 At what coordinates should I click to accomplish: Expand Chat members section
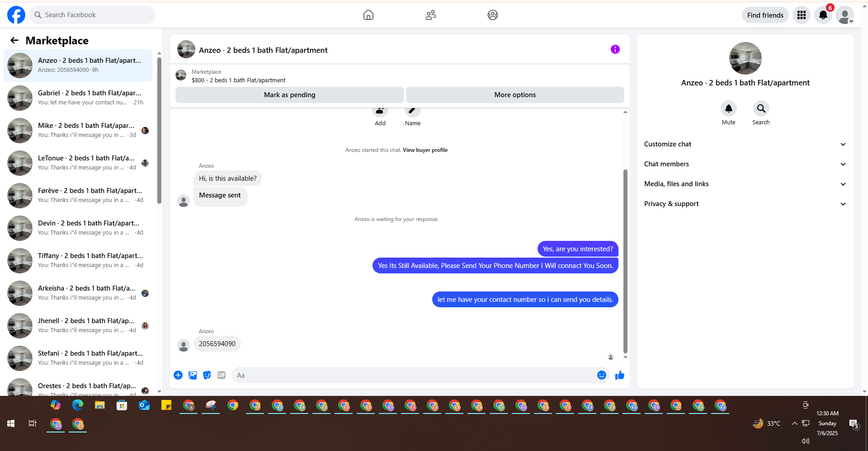tap(745, 164)
